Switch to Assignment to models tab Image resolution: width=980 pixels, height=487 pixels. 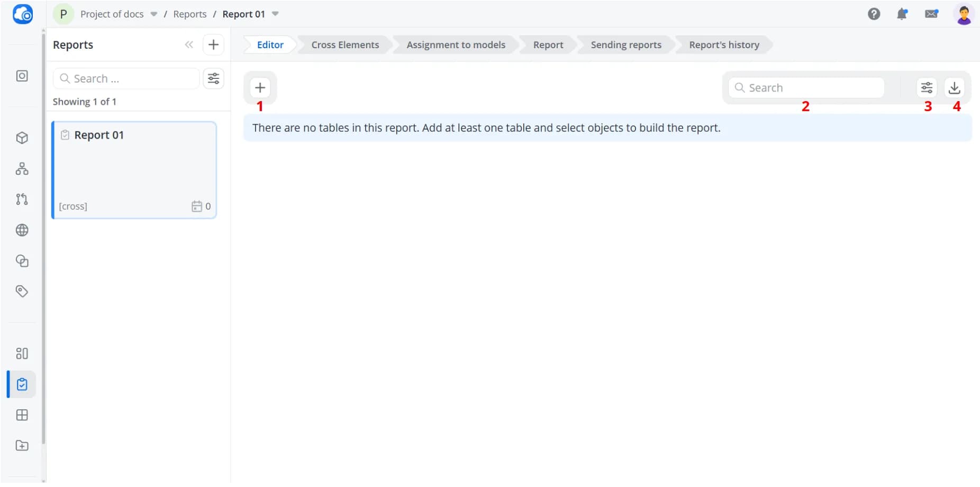click(x=456, y=45)
